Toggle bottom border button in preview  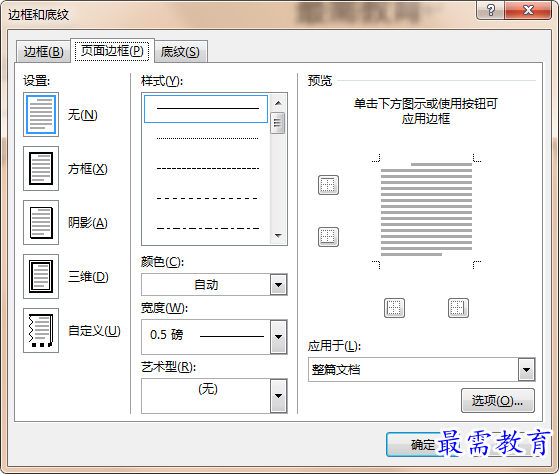tap(328, 237)
